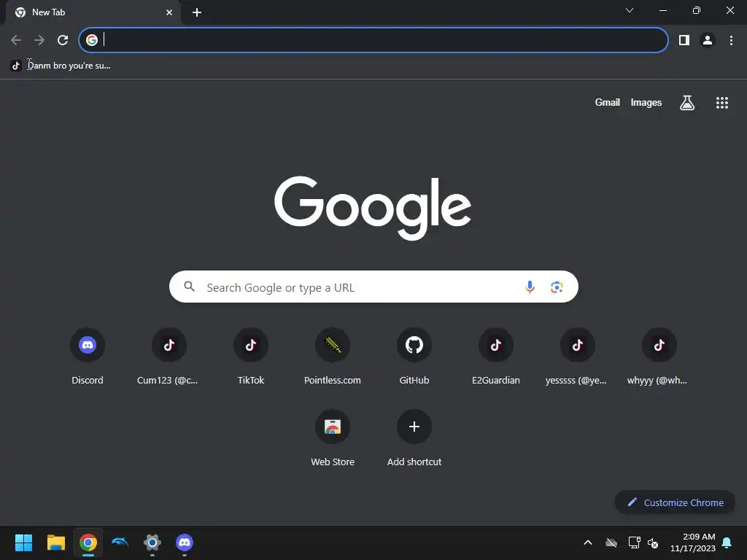This screenshot has height=560, width=747.
Task: Click the Customize Chrome button
Action: [675, 502]
